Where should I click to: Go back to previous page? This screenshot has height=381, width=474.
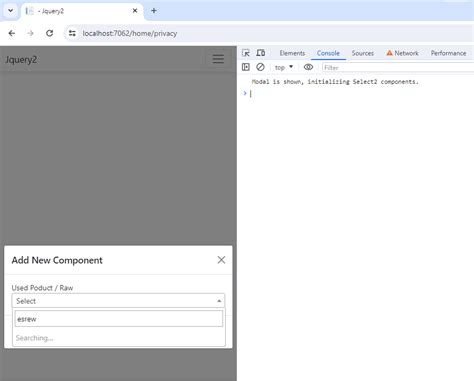pyautogui.click(x=12, y=33)
